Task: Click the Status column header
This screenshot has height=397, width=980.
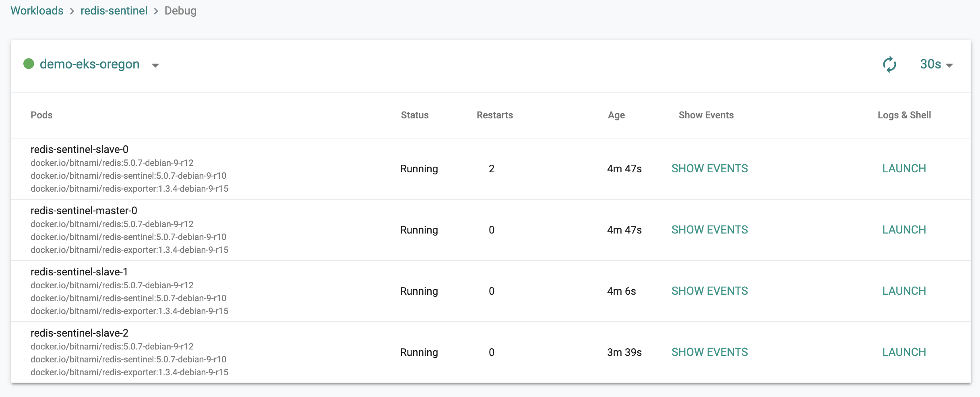Action: click(415, 115)
